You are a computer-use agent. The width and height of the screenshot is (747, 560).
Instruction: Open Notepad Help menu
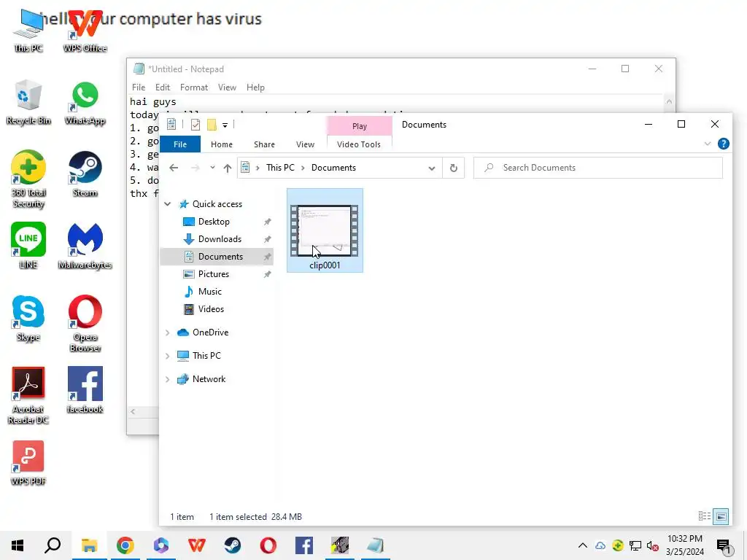click(255, 87)
